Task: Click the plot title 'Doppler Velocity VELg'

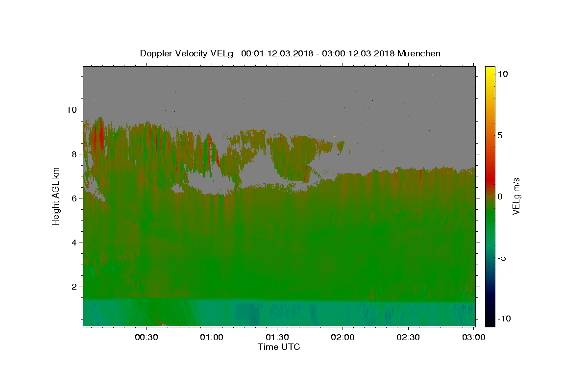Action: 186,53
